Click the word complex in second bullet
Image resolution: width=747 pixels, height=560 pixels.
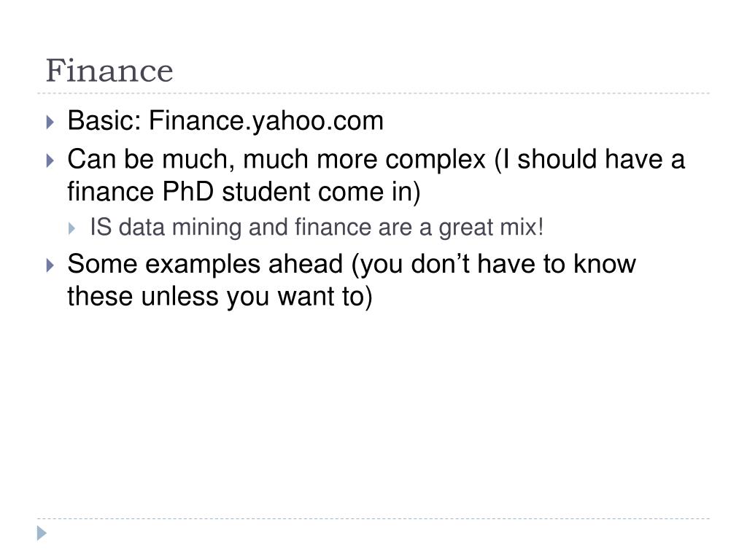(436, 160)
